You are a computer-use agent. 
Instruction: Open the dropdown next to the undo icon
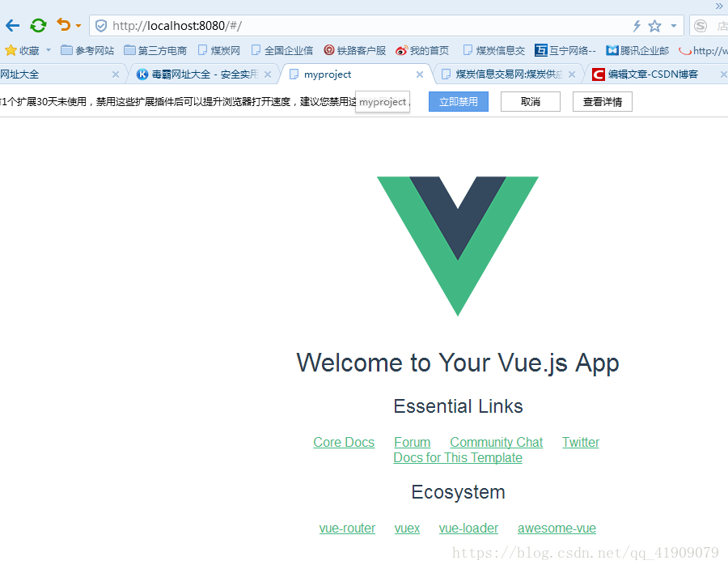point(78,26)
